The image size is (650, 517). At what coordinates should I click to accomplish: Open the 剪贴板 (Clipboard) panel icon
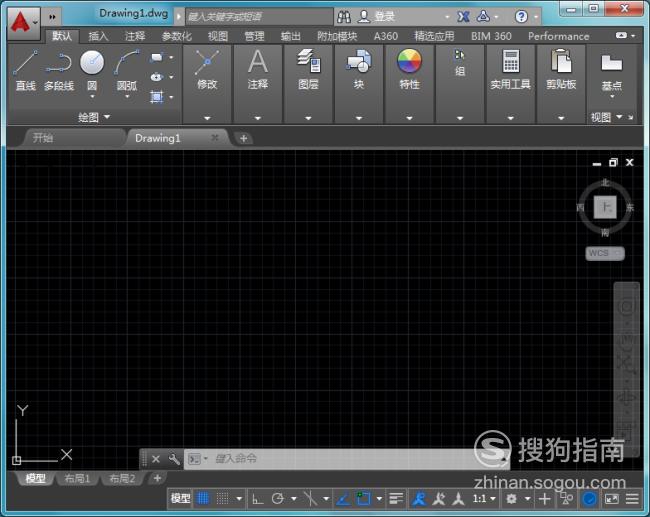pos(561,62)
